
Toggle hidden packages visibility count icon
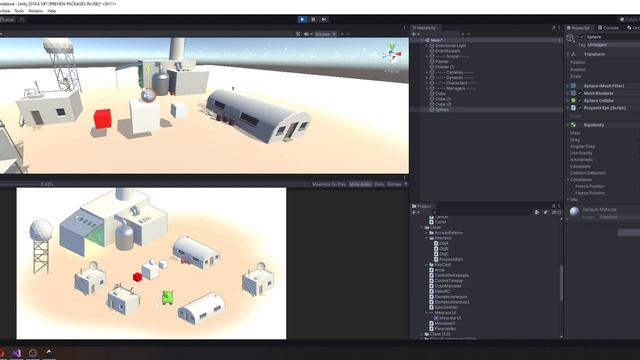pos(556,212)
